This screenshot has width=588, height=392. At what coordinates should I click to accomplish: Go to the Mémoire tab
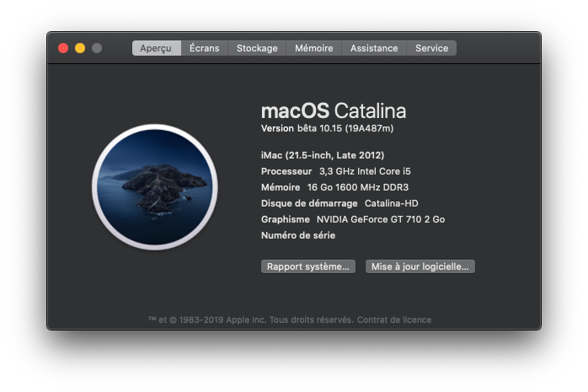(314, 48)
